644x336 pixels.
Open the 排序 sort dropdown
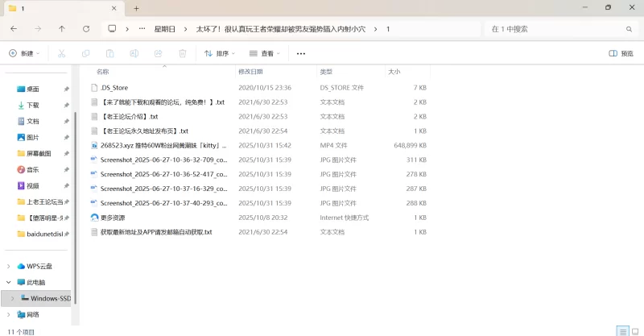(220, 53)
